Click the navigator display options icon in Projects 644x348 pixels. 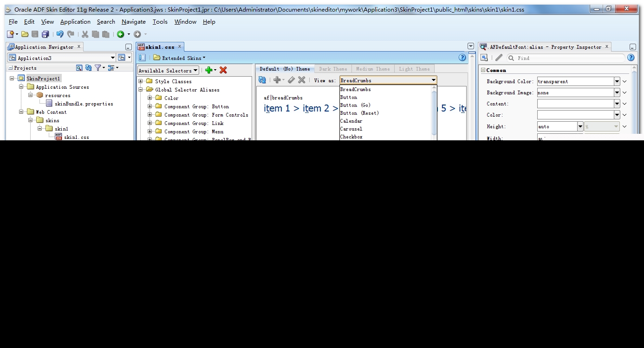[79, 68]
